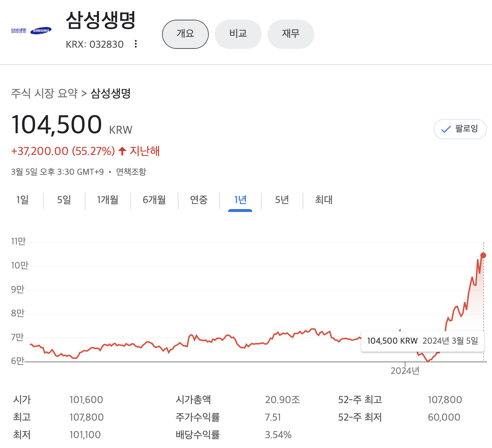492x448 pixels.
Task: Click the 최저 value 101,100
Action: click(85, 435)
